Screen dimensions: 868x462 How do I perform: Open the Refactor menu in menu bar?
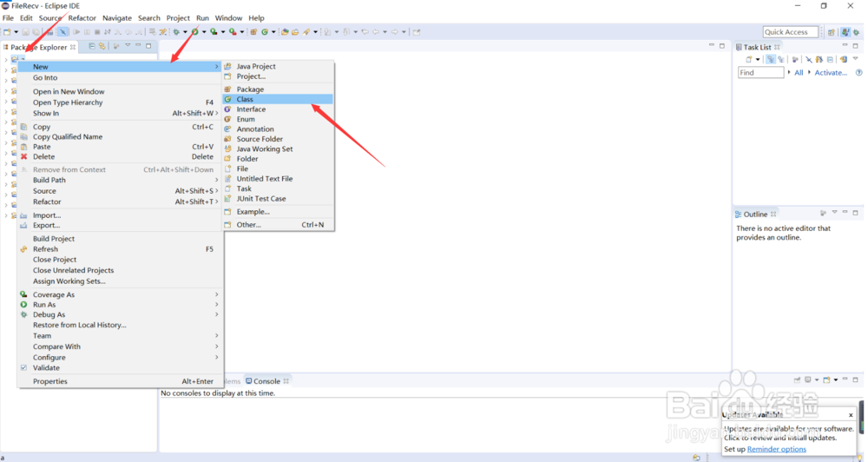pos(82,17)
